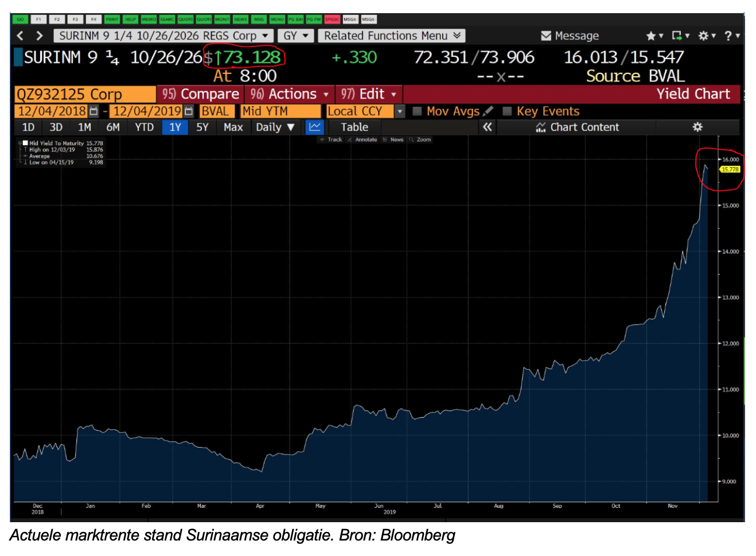756x556 pixels.
Task: Enable the Mov Avgs checkbox
Action: pyautogui.click(x=417, y=111)
